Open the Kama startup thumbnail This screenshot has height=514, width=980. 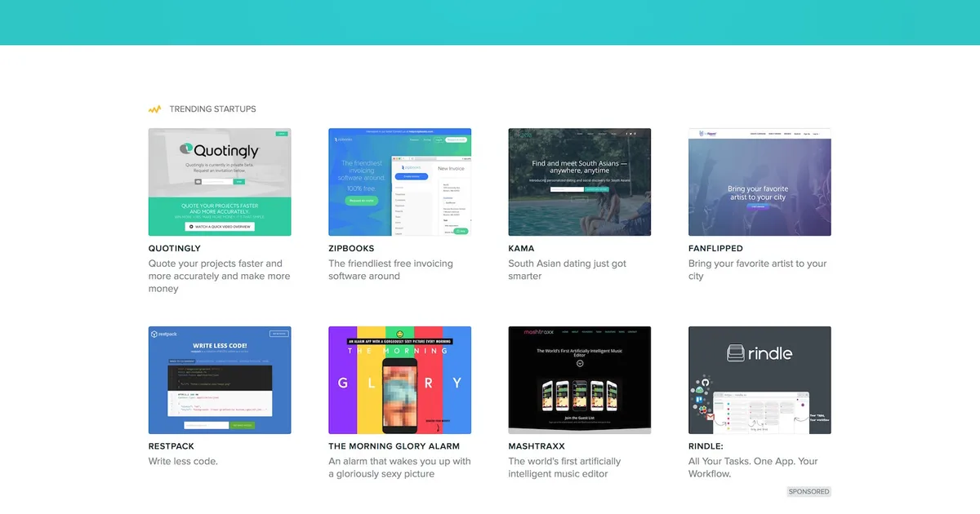[580, 182]
